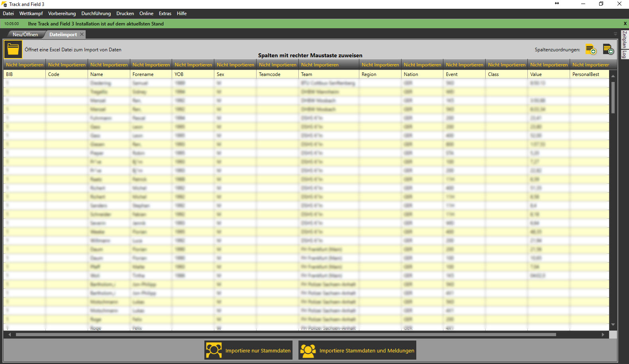Screen dimensions: 629x364
Task: Click Nicht Importieren header above Value
Action: (549, 64)
